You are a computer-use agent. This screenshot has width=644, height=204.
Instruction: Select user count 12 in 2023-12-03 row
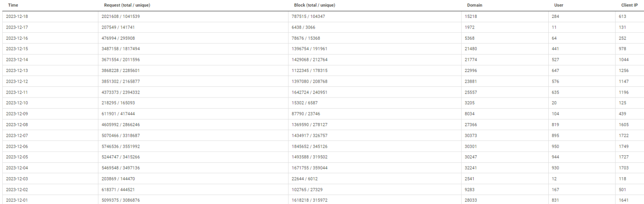555,178
